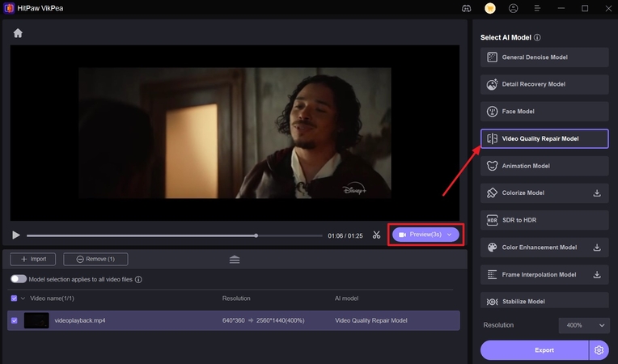Seek using the video progress slider handle
This screenshot has width=618, height=364.
256,235
